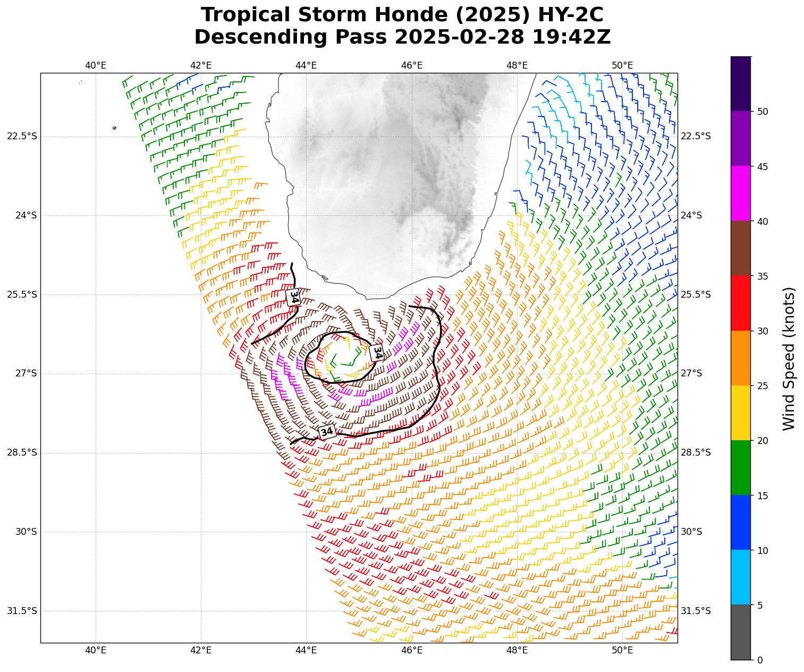Choose the blue 10–15 knot colorbar segment
Screen dimensions: 804x672
[740, 523]
